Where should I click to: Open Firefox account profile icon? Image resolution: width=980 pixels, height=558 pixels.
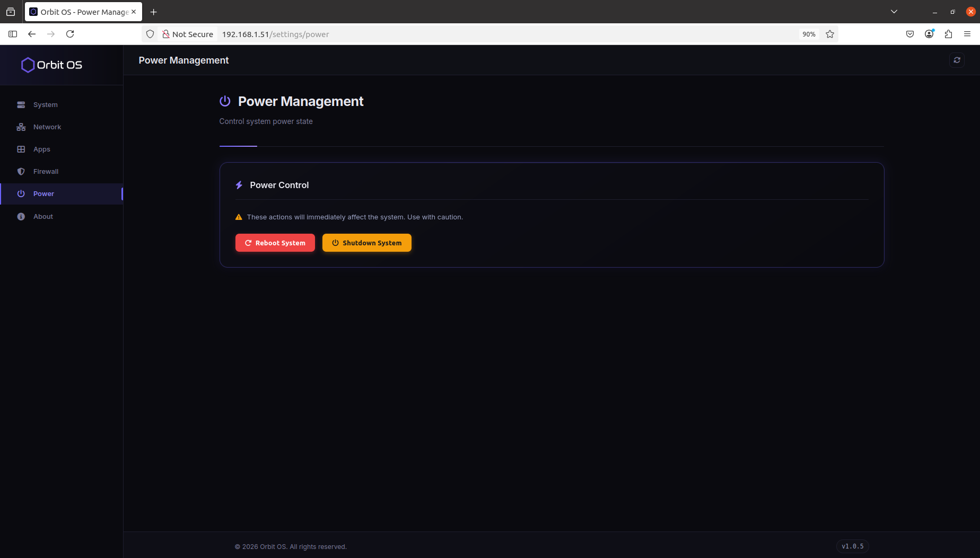(929, 34)
